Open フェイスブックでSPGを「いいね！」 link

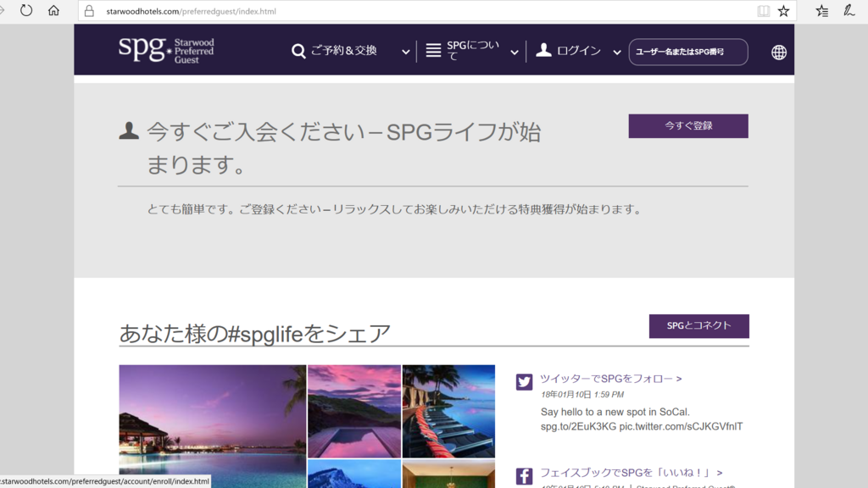(631, 473)
